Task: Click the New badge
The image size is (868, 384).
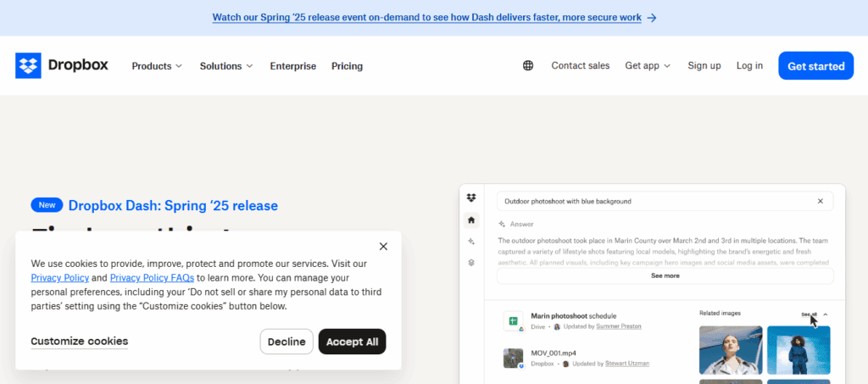Action: [47, 205]
